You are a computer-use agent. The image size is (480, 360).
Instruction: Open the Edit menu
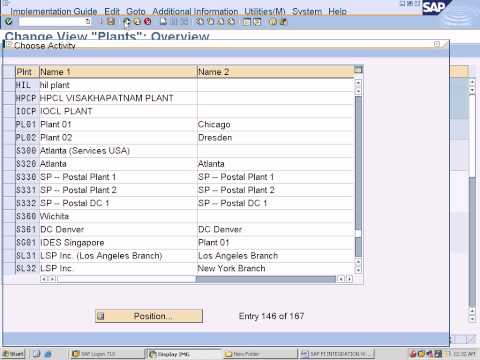(x=112, y=11)
